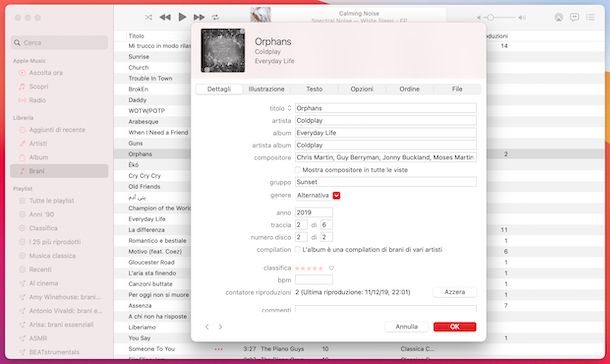Select Cry Cry Cry song row
The width and height of the screenshot is (610, 364).
pyautogui.click(x=144, y=176)
